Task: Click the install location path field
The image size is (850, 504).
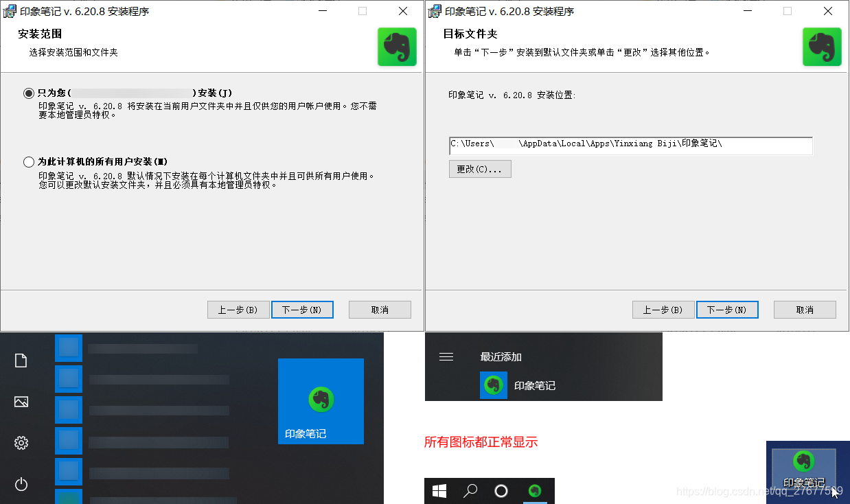Action: tap(631, 146)
